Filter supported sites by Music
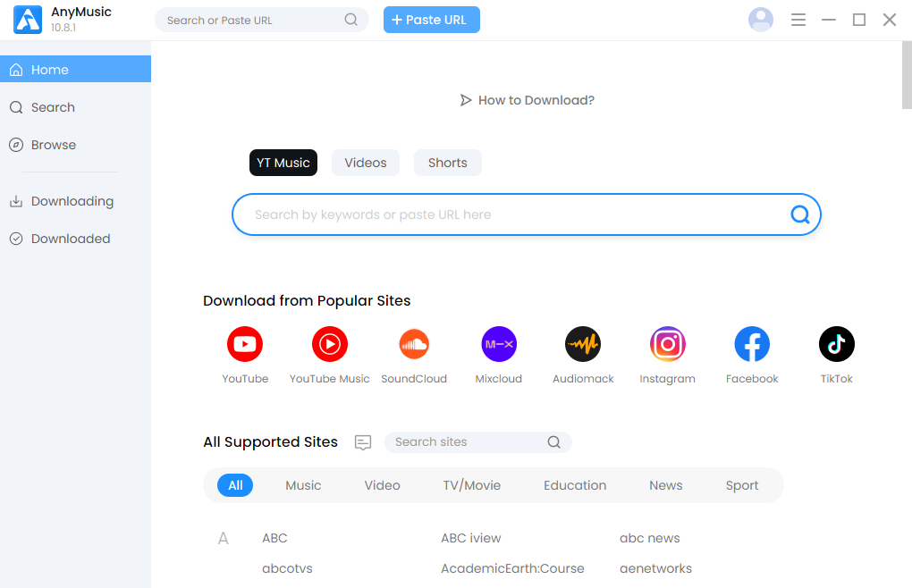The image size is (912, 588). (x=303, y=485)
